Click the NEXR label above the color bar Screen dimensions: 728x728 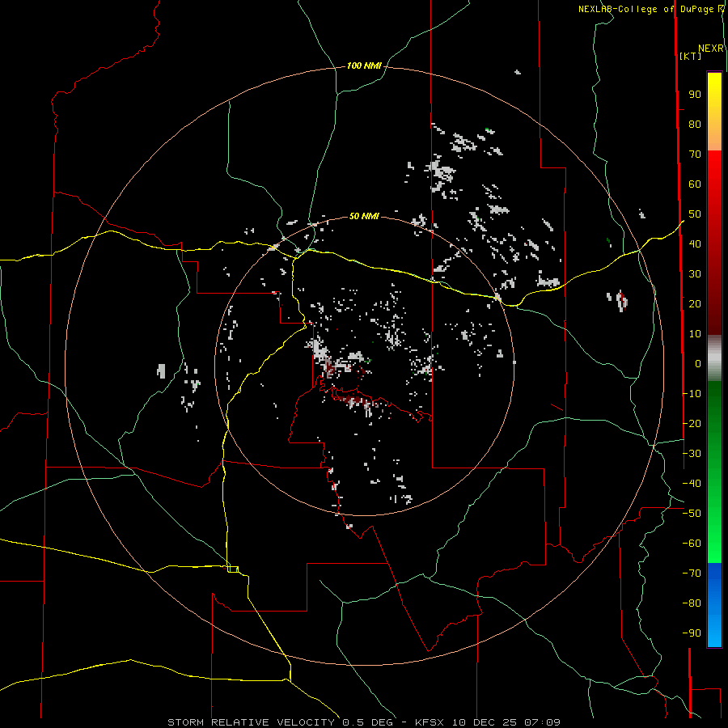coord(711,49)
